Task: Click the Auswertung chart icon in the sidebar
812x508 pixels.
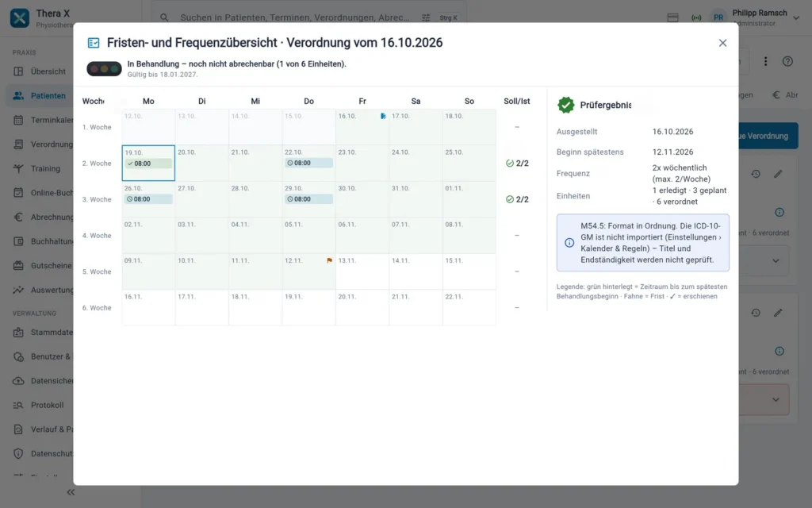Action: tap(18, 290)
